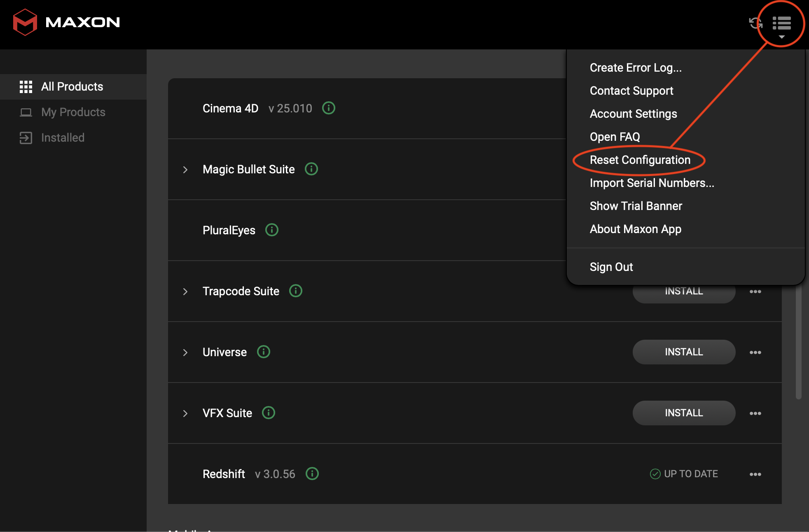
Task: Open the hamburger list menu icon
Action: coord(781,23)
